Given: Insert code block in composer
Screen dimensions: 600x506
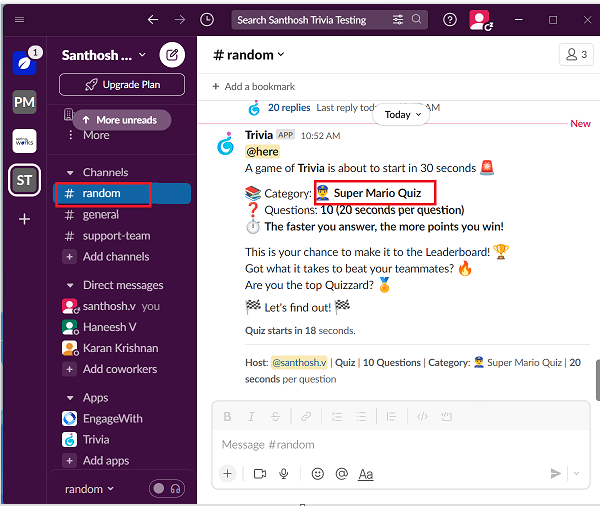Looking at the screenshot, I should click(447, 416).
